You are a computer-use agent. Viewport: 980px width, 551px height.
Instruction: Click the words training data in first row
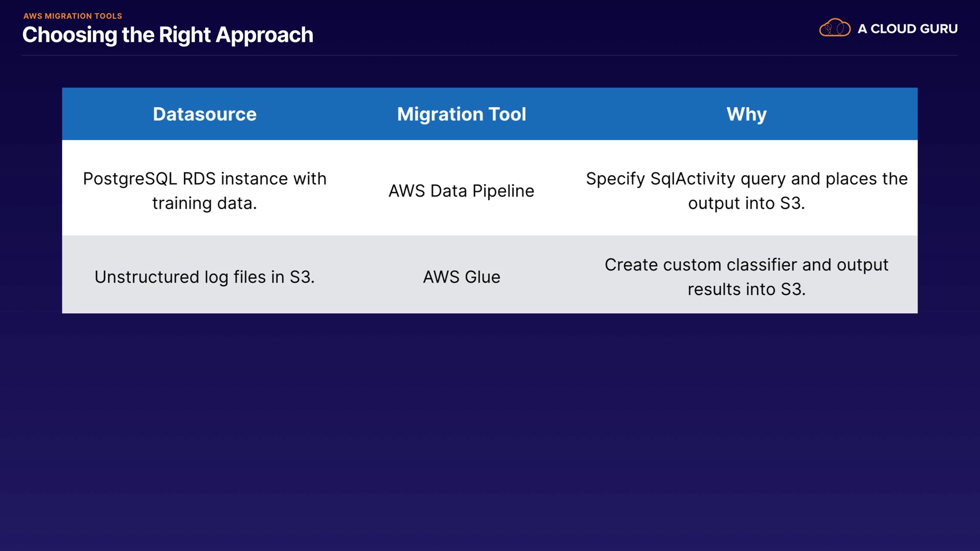tap(205, 203)
